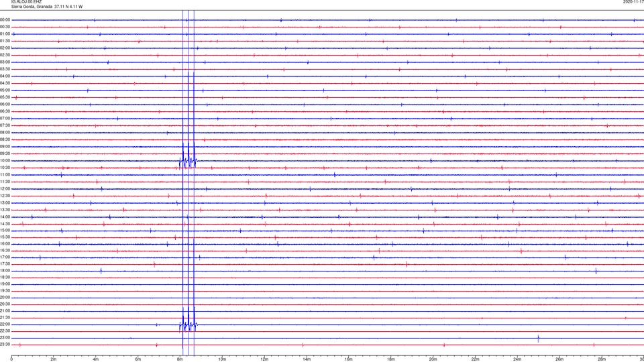Image resolution: width=644 pixels, height=362 pixels.
Task: Click the 00:30 trace time label
Action: tap(5, 27)
